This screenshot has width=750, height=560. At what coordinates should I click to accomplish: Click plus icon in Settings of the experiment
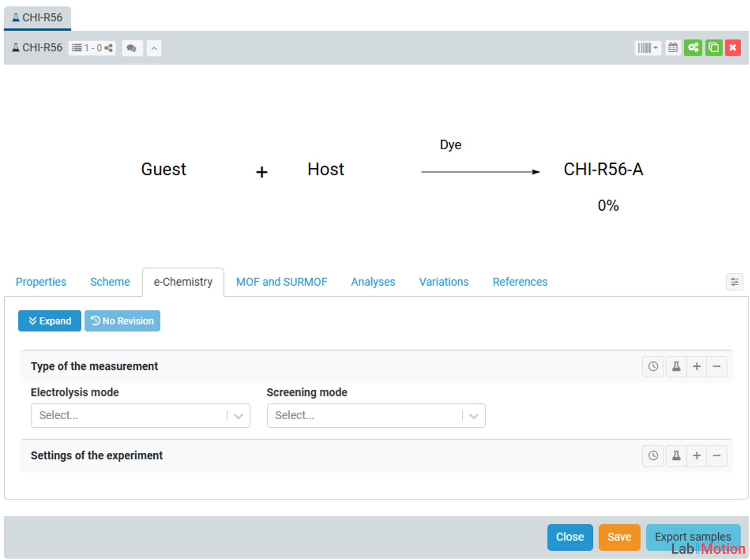click(x=697, y=455)
